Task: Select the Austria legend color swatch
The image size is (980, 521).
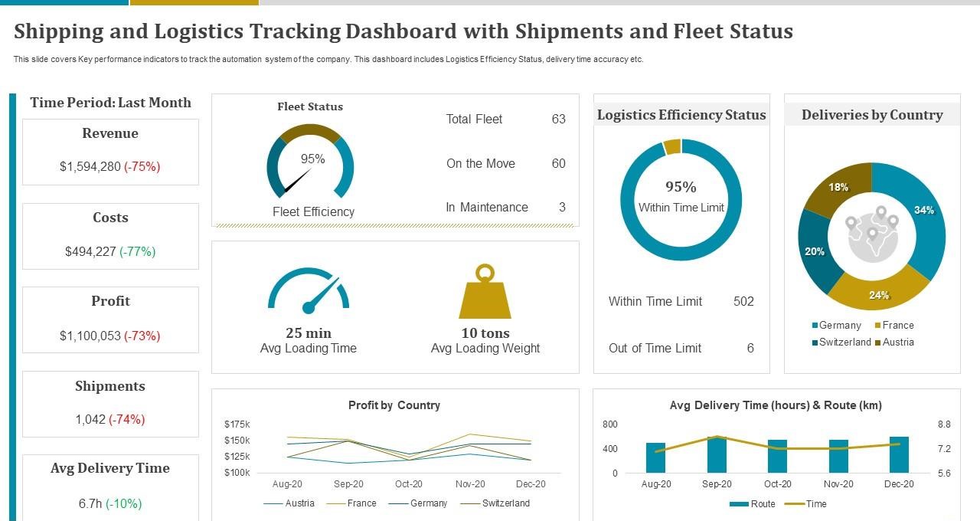Action: [x=878, y=342]
